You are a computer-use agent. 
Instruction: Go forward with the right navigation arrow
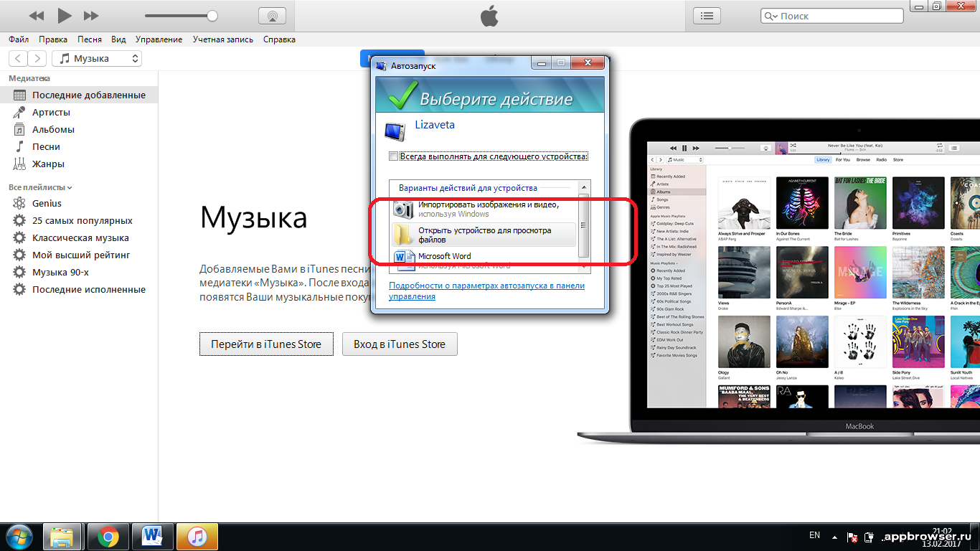37,59
